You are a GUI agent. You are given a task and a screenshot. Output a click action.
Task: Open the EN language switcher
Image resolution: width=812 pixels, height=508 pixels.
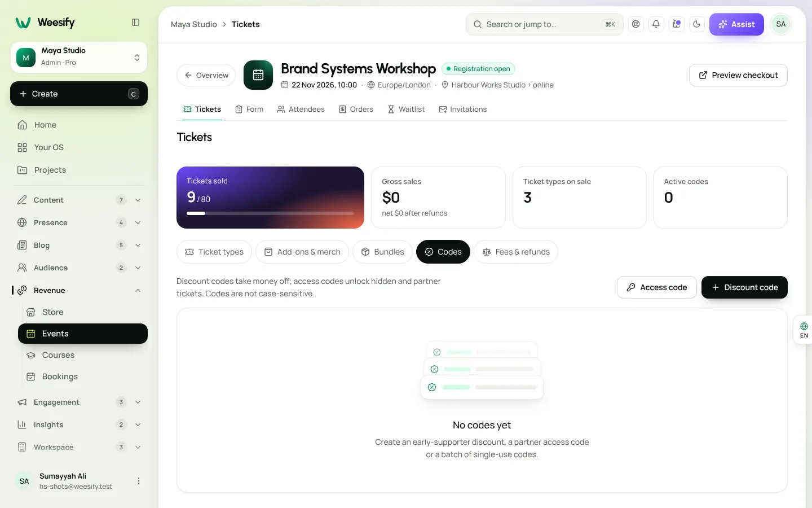[x=804, y=330]
